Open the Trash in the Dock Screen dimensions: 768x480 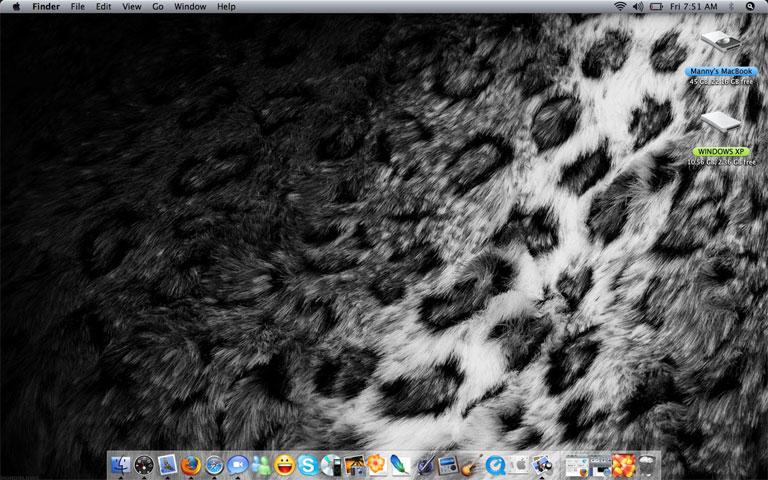[x=649, y=465]
